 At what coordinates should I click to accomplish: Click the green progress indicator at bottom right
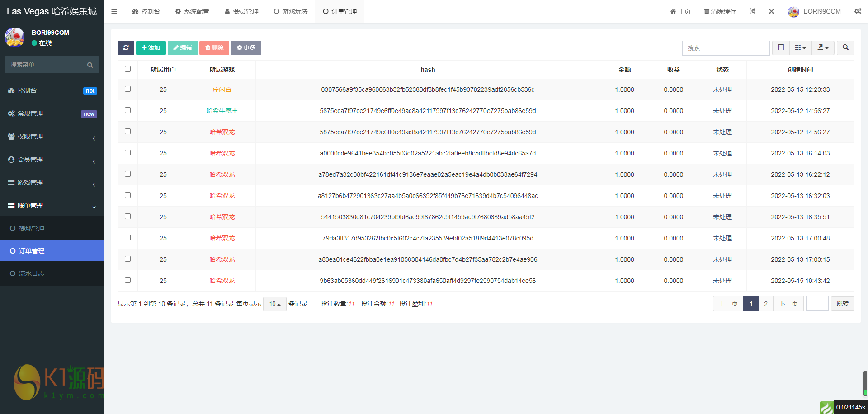point(827,407)
